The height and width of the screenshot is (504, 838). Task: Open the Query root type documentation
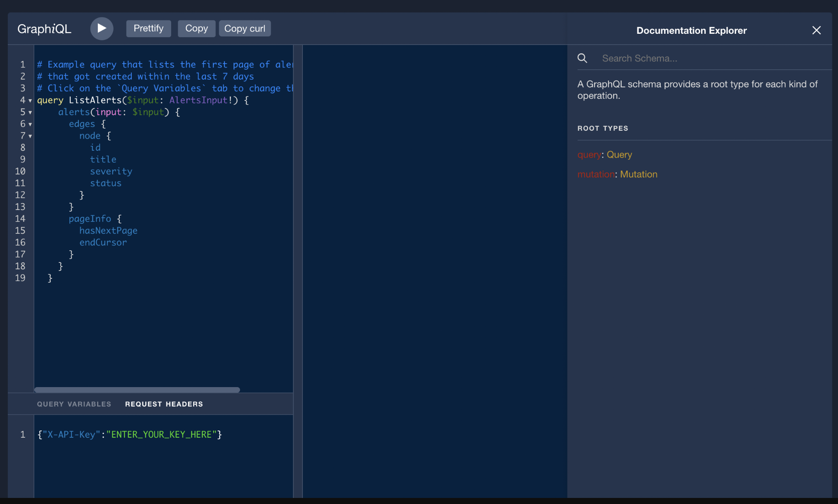point(619,155)
